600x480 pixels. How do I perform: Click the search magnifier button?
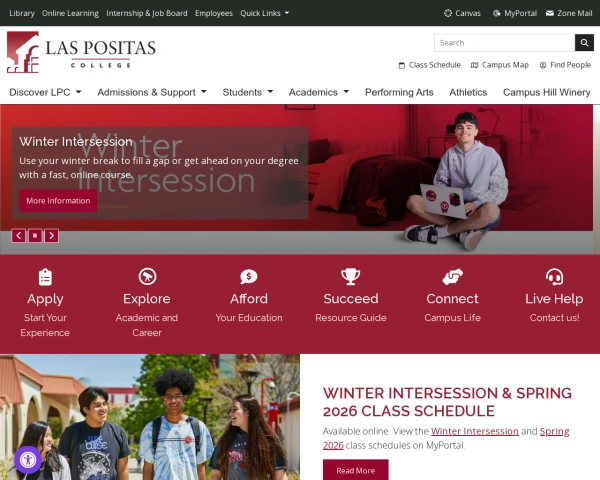pyautogui.click(x=584, y=42)
